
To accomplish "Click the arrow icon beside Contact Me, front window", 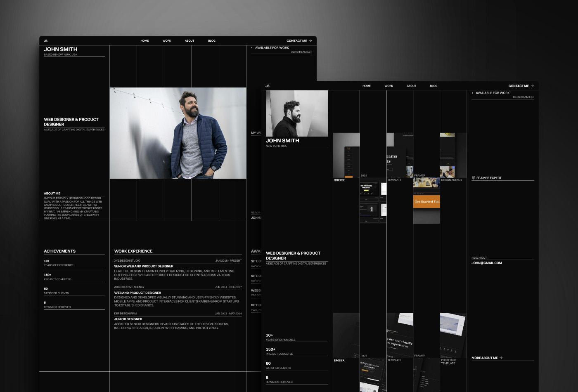I will pos(532,86).
